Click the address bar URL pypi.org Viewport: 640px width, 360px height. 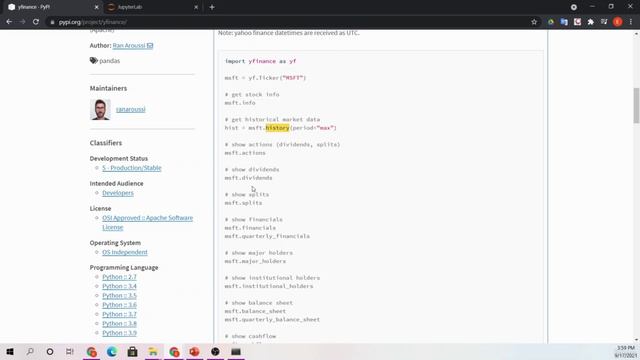(93, 22)
